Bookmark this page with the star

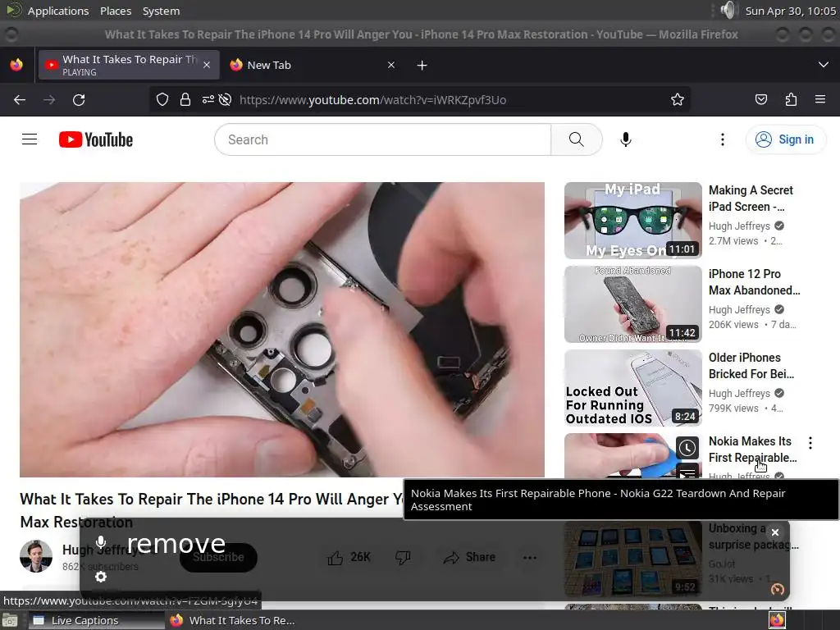[x=677, y=99]
